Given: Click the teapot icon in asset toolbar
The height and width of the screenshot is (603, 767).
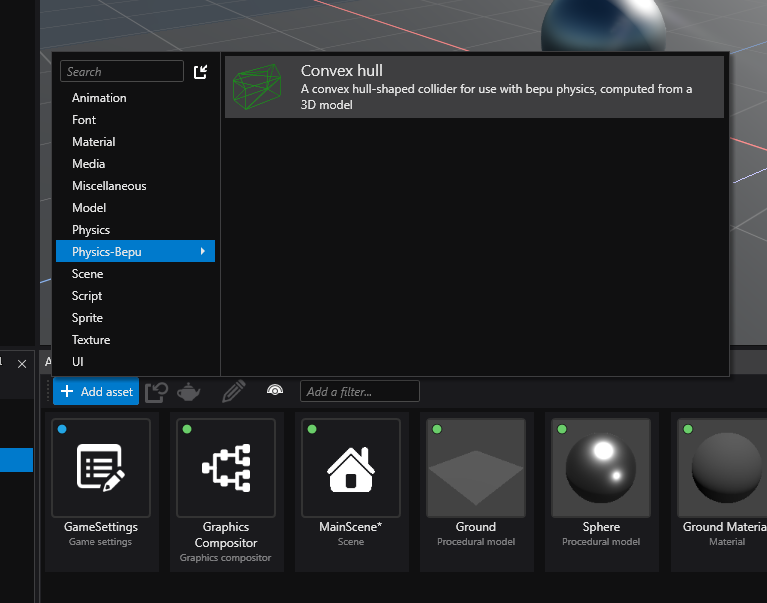Looking at the screenshot, I should click(x=188, y=391).
